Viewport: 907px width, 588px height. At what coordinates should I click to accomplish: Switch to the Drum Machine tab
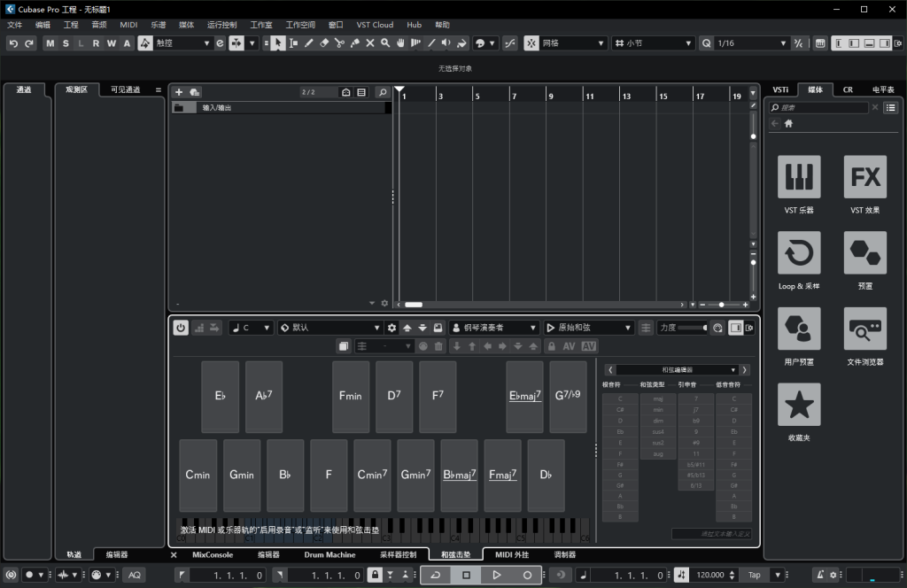coord(329,554)
